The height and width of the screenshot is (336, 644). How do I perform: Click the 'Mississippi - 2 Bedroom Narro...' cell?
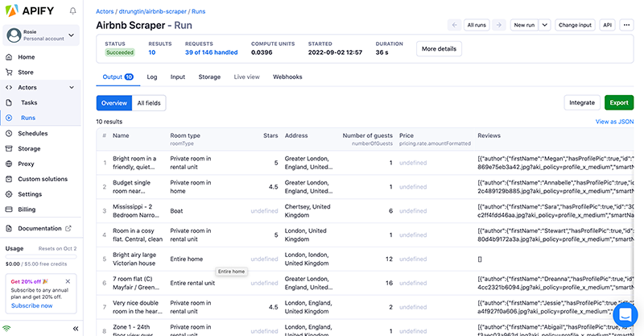pos(136,211)
